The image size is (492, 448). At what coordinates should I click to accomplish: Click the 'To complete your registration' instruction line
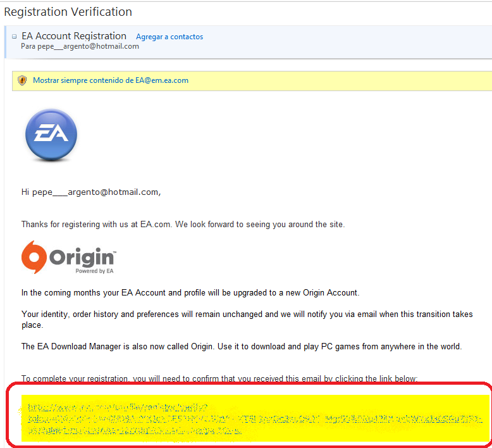219,378
